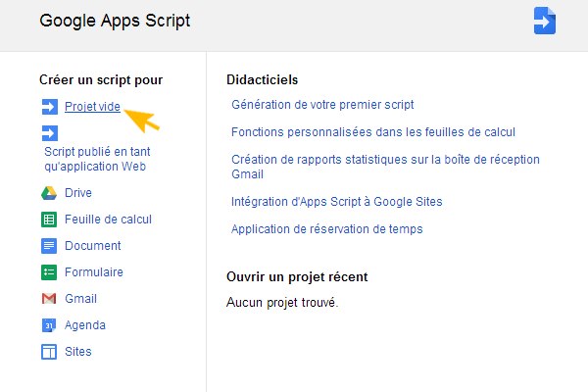Select Script publié en tant qu'application Web
This screenshot has height=392, width=588.
[96, 159]
